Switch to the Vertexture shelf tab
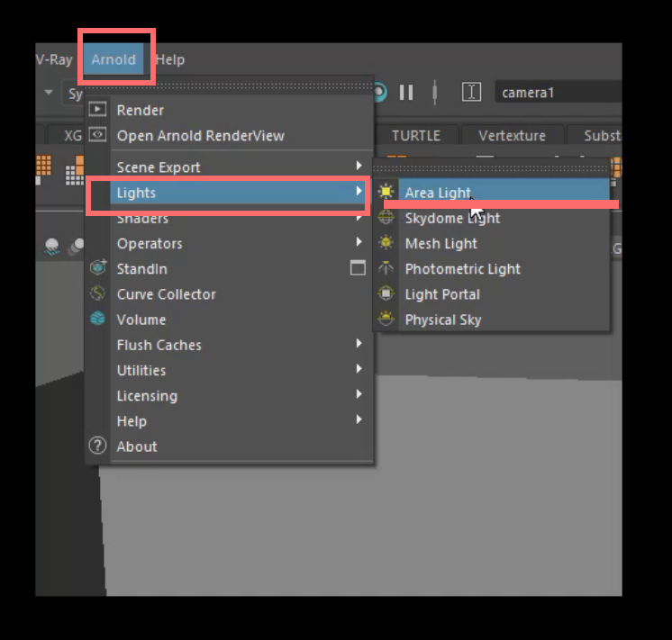672x640 pixels. point(513,135)
